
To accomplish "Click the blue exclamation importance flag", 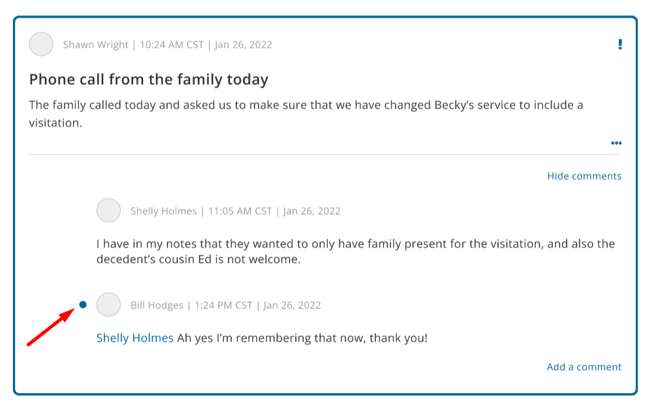I will tap(620, 44).
